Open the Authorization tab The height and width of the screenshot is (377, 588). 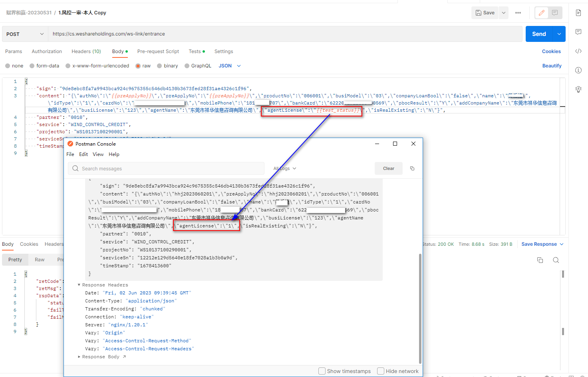[x=47, y=51]
